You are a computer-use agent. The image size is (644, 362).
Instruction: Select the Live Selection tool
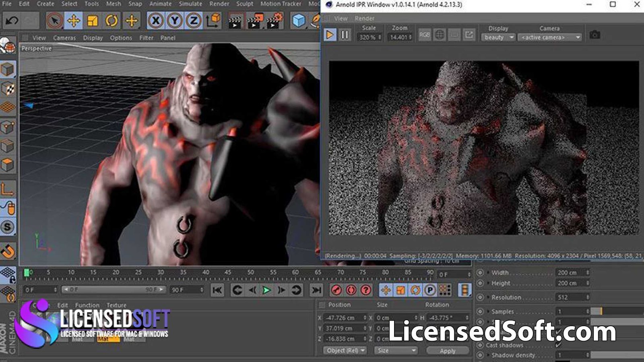pos(54,21)
